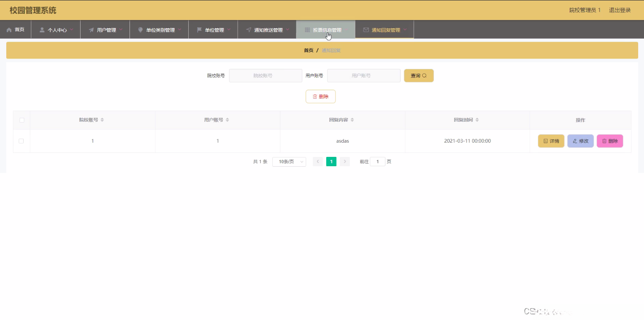644x320 pixels.
Task: Expand the 用户管理 menu arrow
Action: click(121, 30)
